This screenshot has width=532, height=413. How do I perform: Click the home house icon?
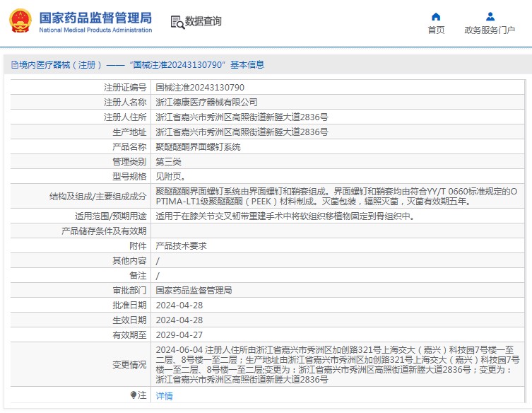tap(436, 17)
